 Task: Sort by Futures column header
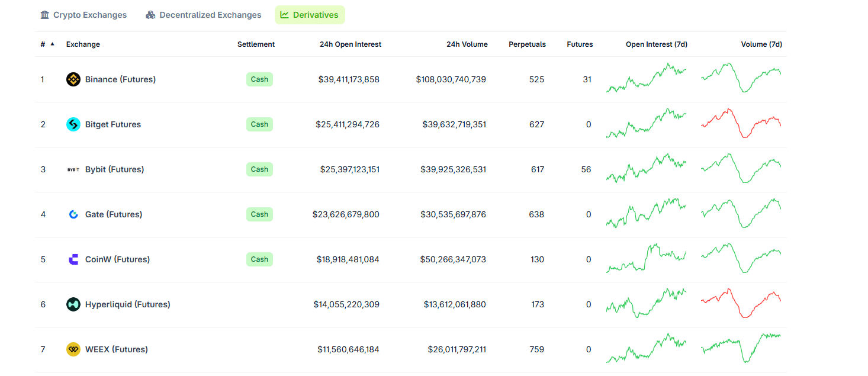click(580, 44)
